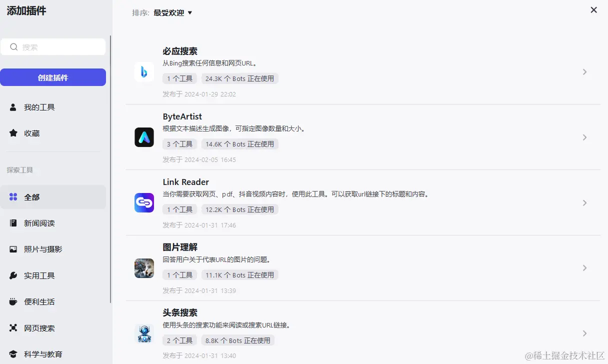The image size is (608, 364).
Task: Select the 全部 category
Action: [53, 197]
